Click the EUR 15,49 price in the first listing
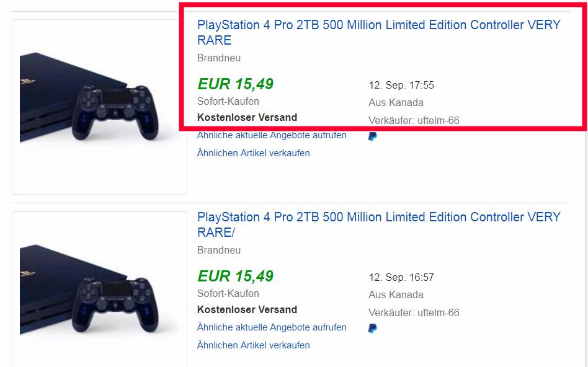The height and width of the screenshot is (367, 588). (x=235, y=84)
